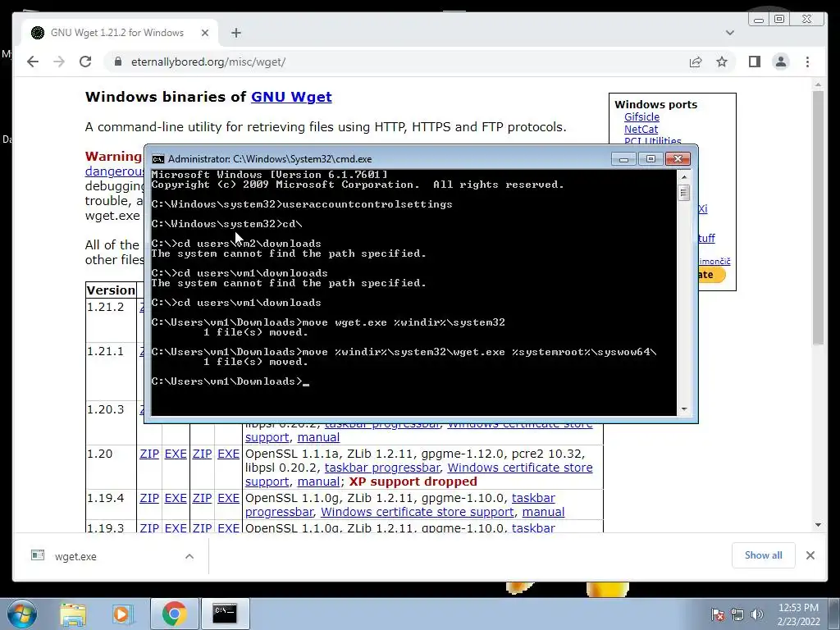Open Windows certificate store support link in 1.19.4 row
Screen dimensions: 840x630
tap(418, 512)
